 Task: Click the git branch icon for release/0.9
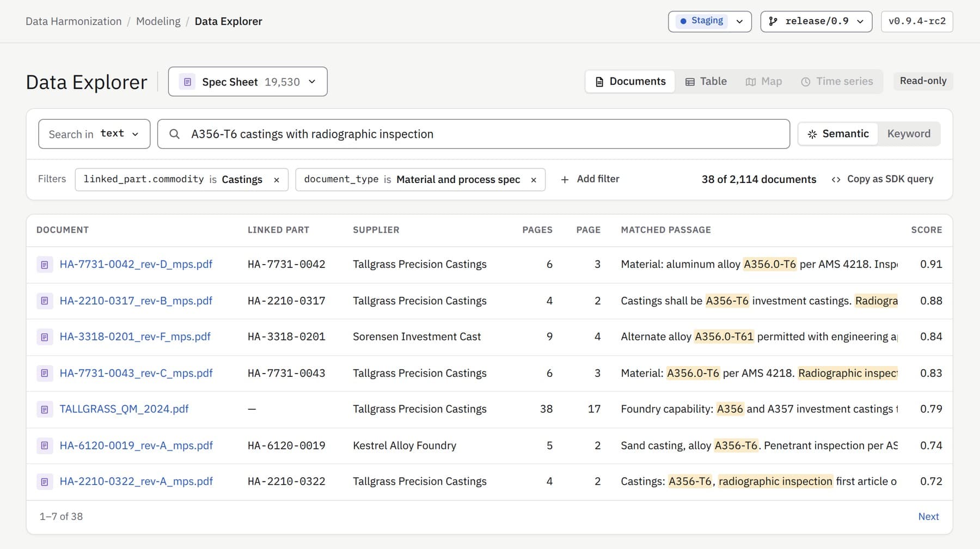773,21
